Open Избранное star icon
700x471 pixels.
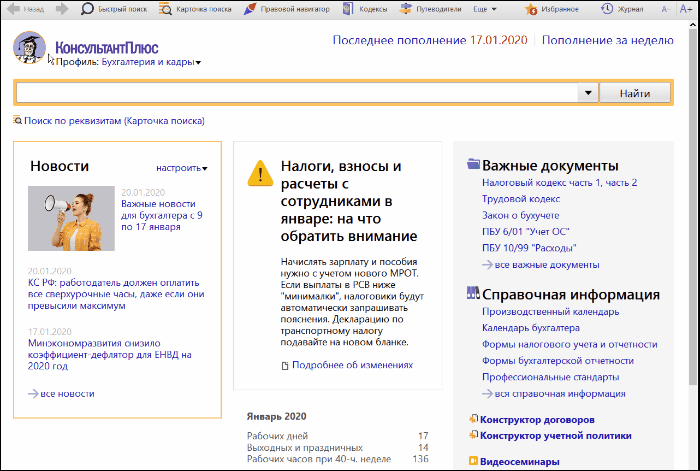pos(531,9)
